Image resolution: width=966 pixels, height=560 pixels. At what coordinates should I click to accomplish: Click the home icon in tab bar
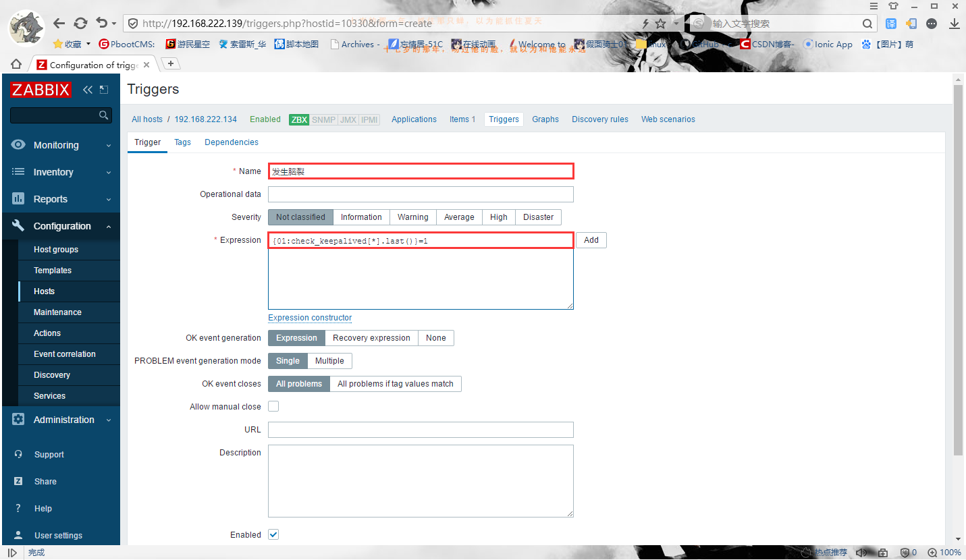pos(16,64)
